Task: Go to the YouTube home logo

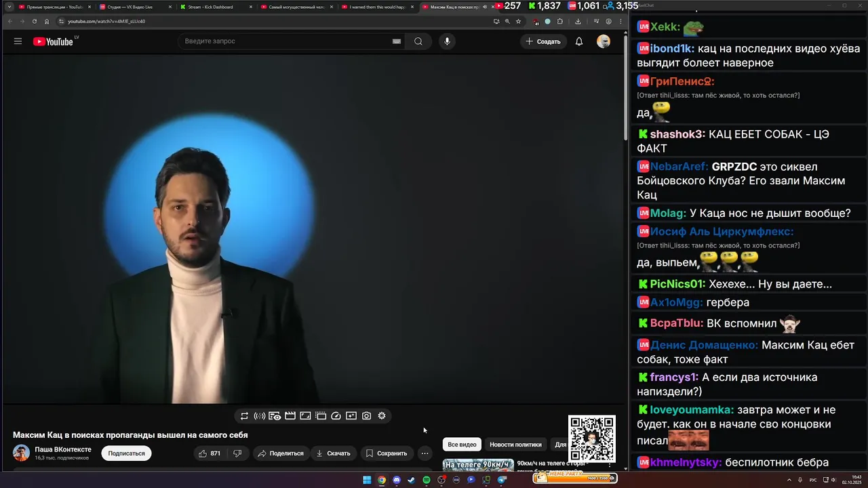Action: (x=53, y=41)
